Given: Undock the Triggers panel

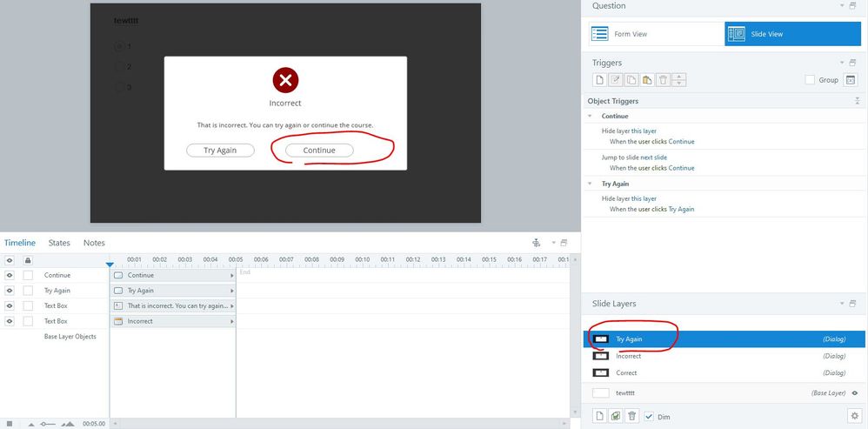Looking at the screenshot, I should pos(853,63).
